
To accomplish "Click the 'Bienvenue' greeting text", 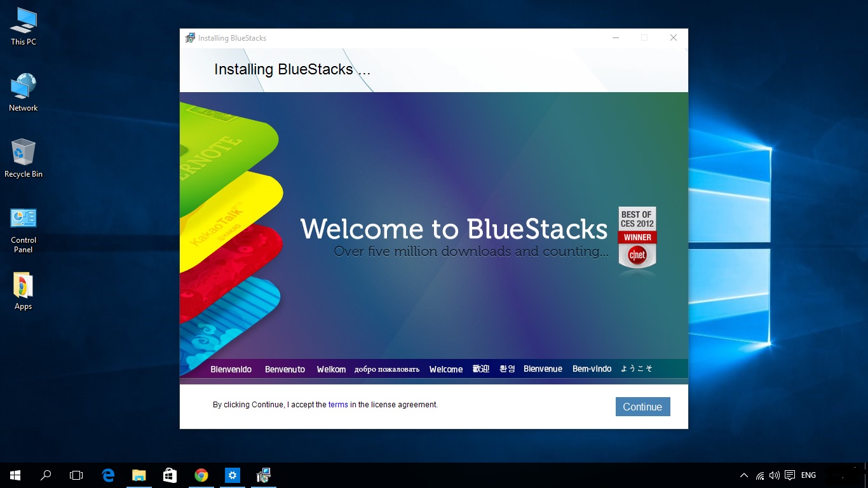I will (543, 369).
